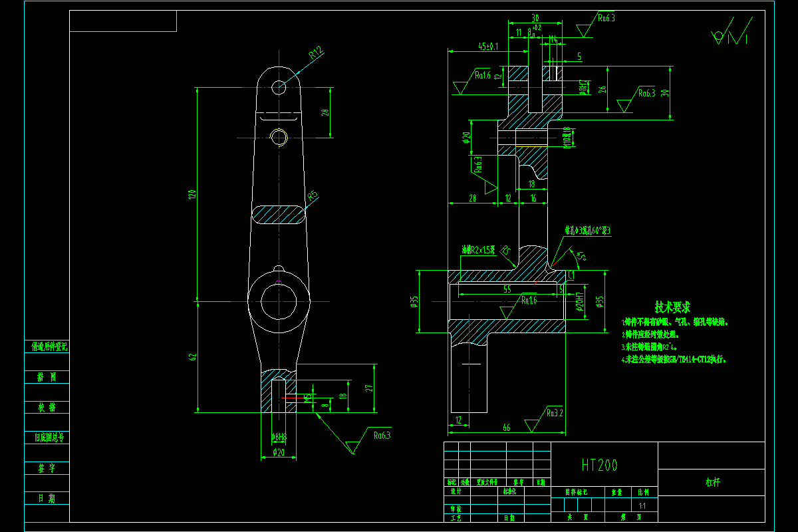Viewport: 798px width, 532px height.
Task: Select the 'φ20H7' bore tolerance label
Action: [x=580, y=303]
